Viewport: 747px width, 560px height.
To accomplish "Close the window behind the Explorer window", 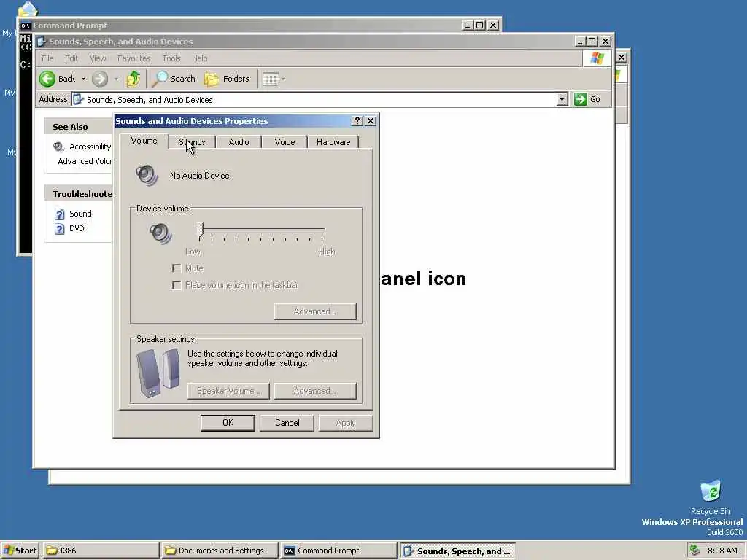I will [x=622, y=58].
